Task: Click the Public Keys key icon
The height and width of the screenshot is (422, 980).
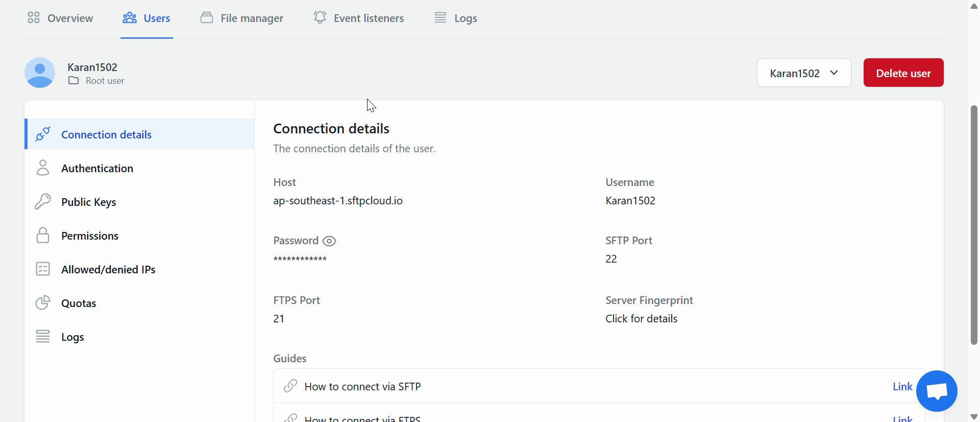Action: pos(43,201)
